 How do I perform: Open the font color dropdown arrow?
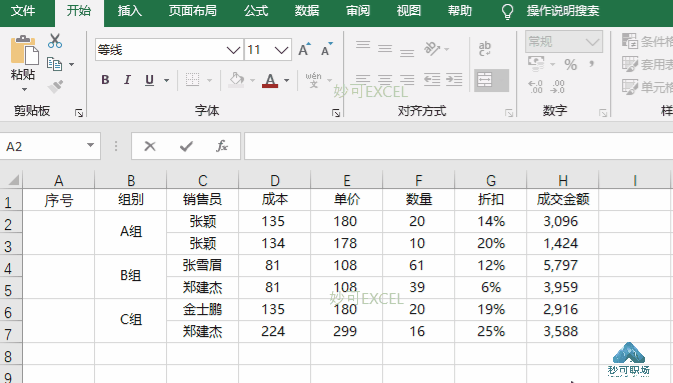pos(287,80)
